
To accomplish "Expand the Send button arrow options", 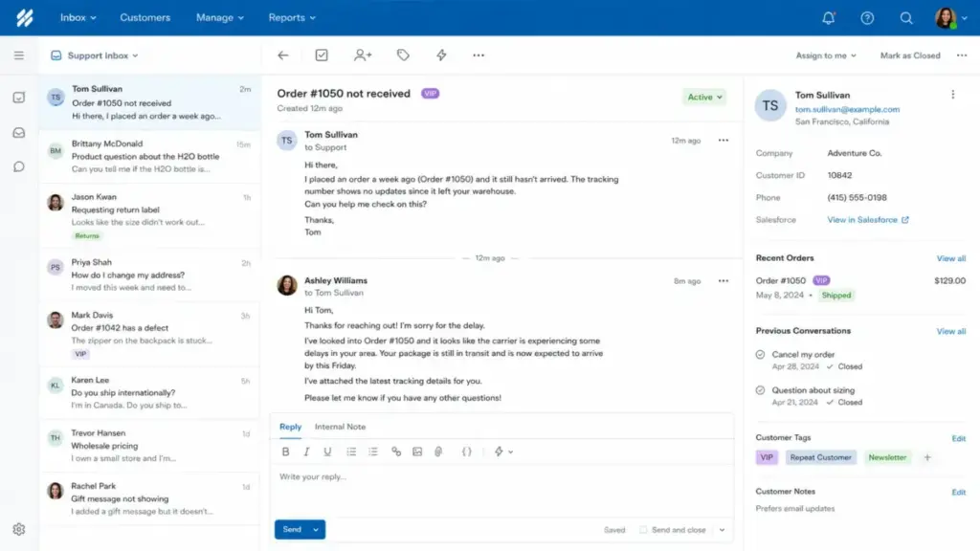I will click(x=316, y=530).
